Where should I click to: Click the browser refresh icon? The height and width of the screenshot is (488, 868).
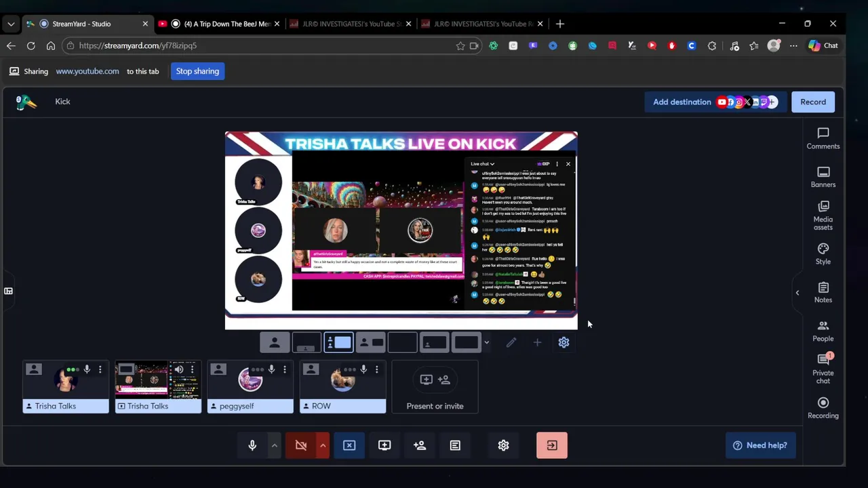pyautogui.click(x=31, y=45)
